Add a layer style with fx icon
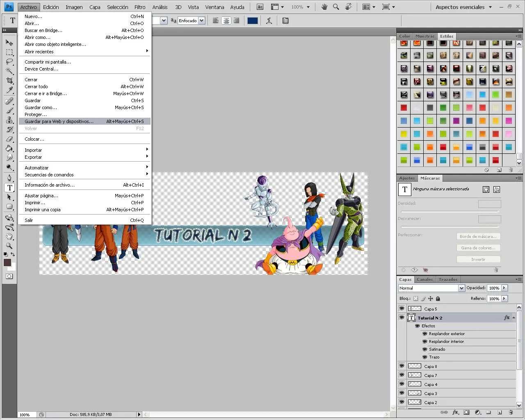 click(x=455, y=412)
